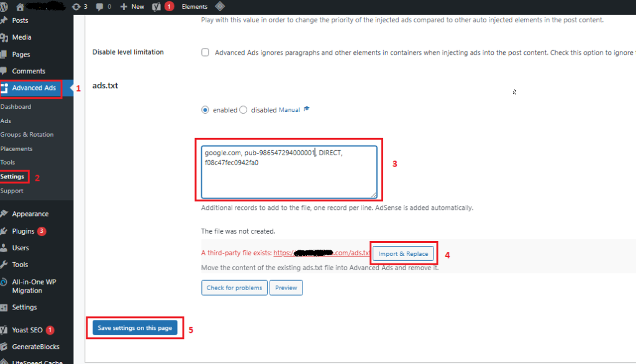The height and width of the screenshot is (364, 636).
Task: Click the Media icon in sidebar
Action: pyautogui.click(x=4, y=37)
